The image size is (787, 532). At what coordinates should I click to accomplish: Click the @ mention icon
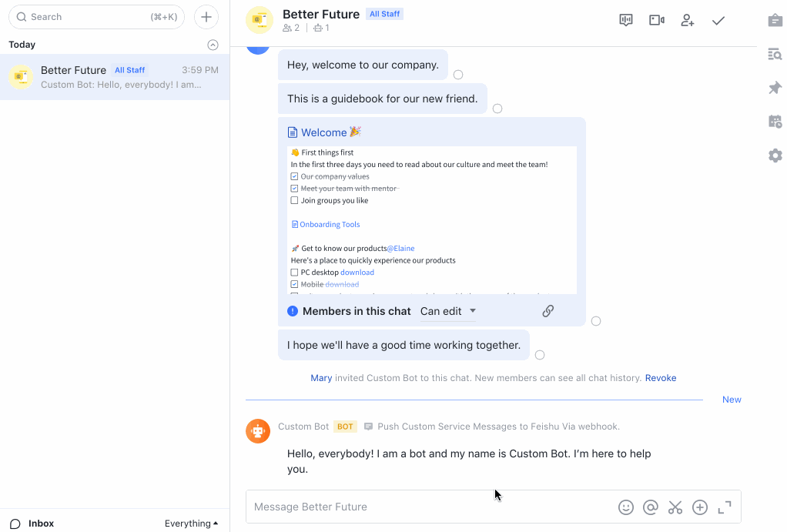click(651, 507)
